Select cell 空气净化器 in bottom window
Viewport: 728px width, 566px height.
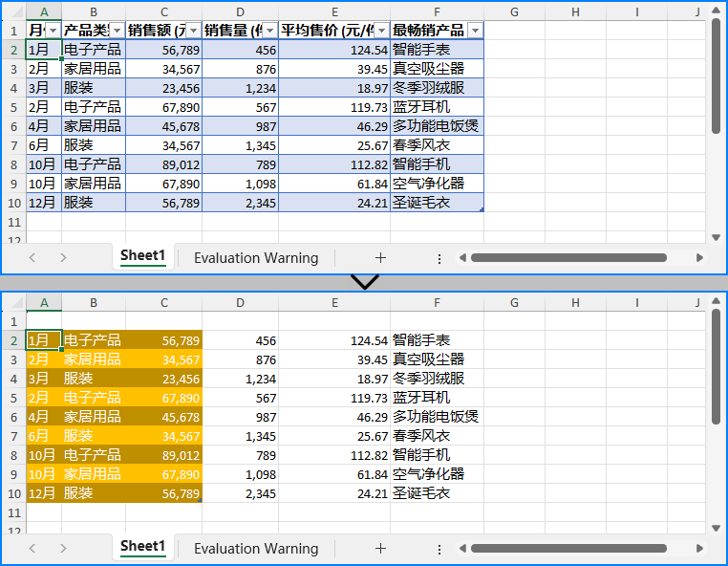(437, 474)
